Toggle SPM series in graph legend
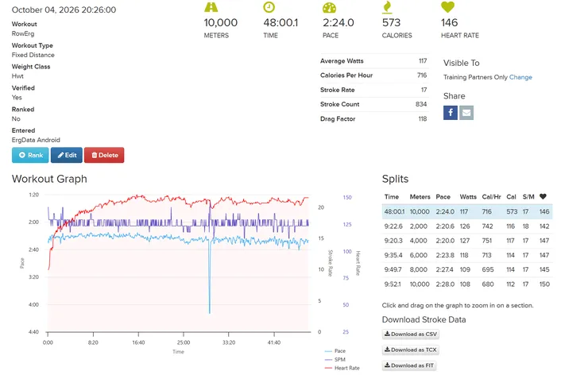Screen dimensions: 588x379 [335, 359]
